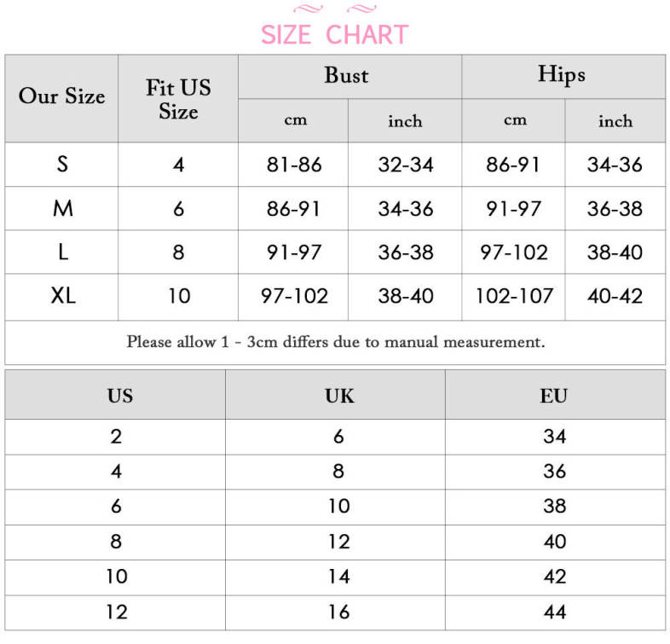670x644 pixels.
Task: Click hips inch value 40-42
Action: (x=615, y=297)
